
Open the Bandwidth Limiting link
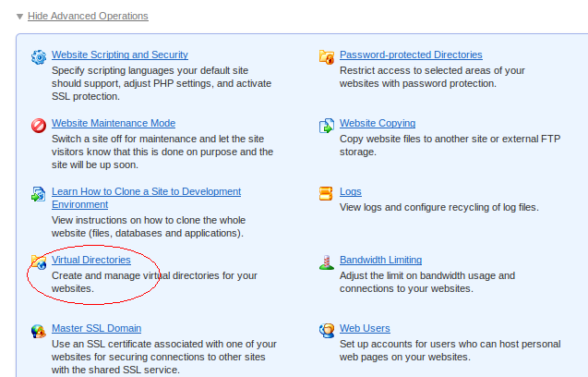pyautogui.click(x=380, y=260)
